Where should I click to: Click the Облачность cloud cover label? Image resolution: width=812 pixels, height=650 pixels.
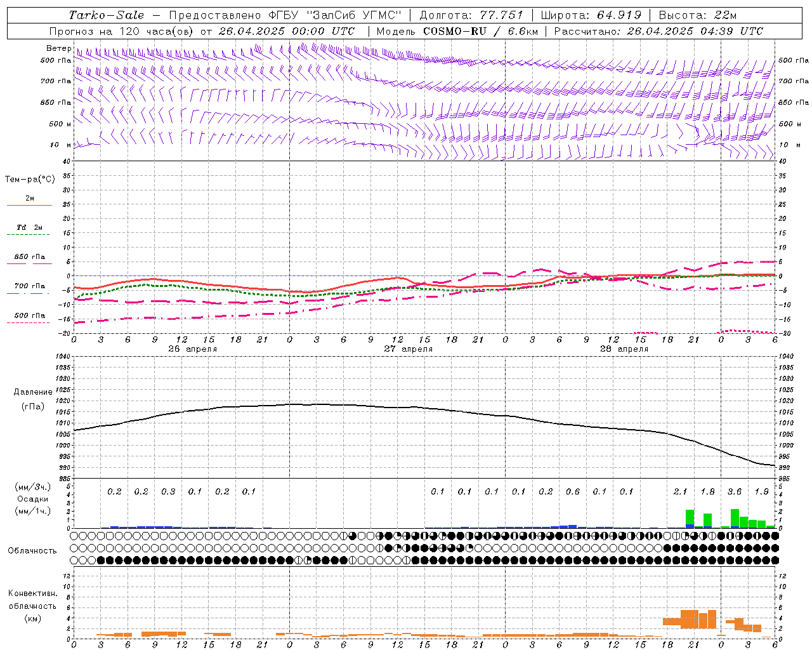tap(32, 551)
